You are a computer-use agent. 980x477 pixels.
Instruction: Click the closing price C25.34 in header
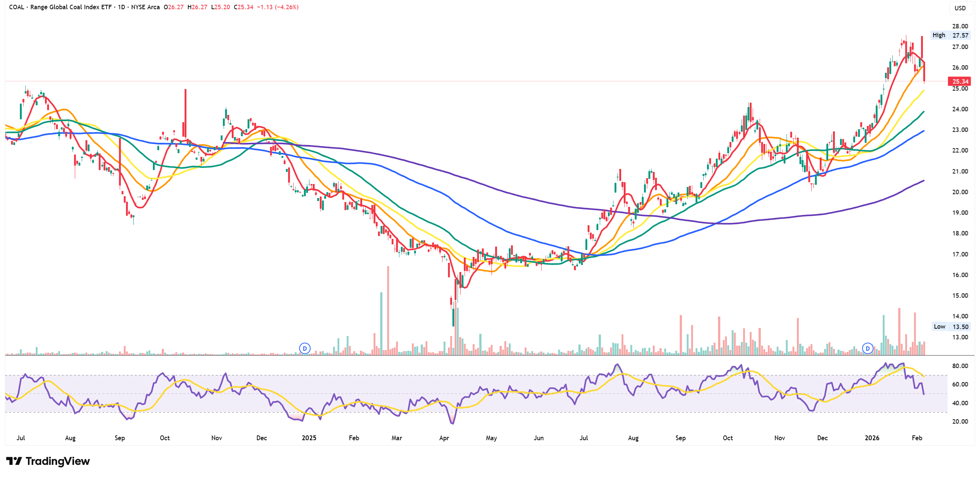point(244,7)
